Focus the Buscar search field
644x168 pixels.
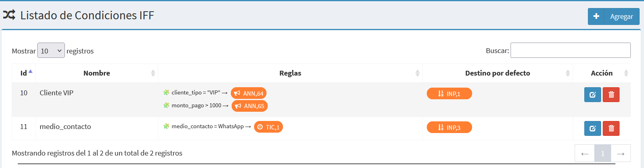pyautogui.click(x=571, y=50)
